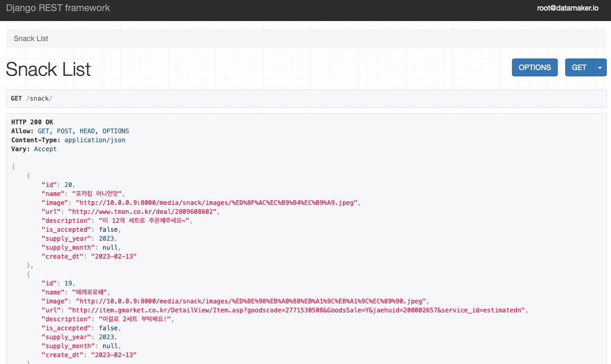
Task: Click the "id": 20 value
Action: tap(68, 185)
